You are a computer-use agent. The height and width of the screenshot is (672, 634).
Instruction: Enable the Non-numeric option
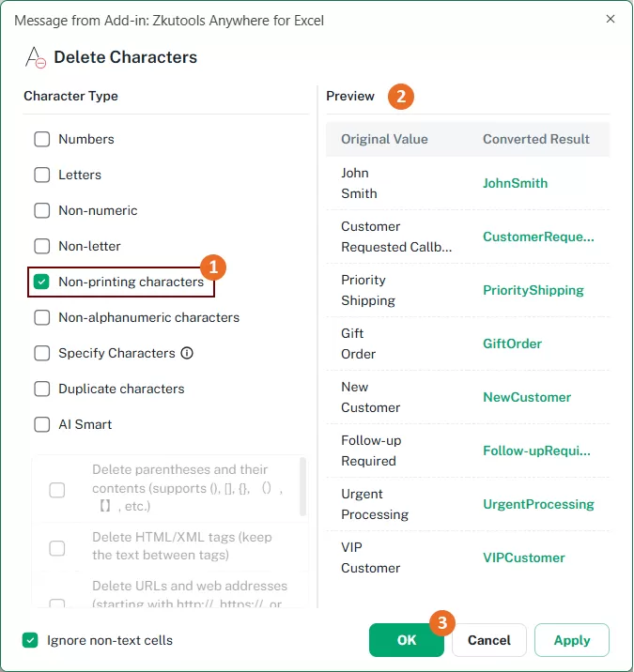[41, 210]
